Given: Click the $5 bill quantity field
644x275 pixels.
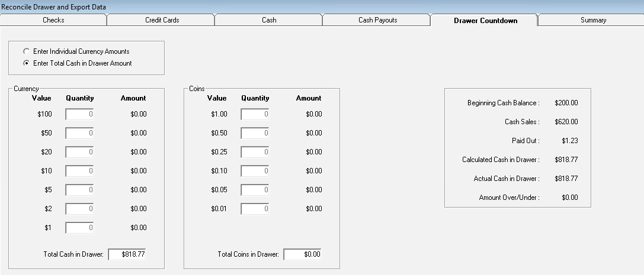Looking at the screenshot, I should (79, 190).
